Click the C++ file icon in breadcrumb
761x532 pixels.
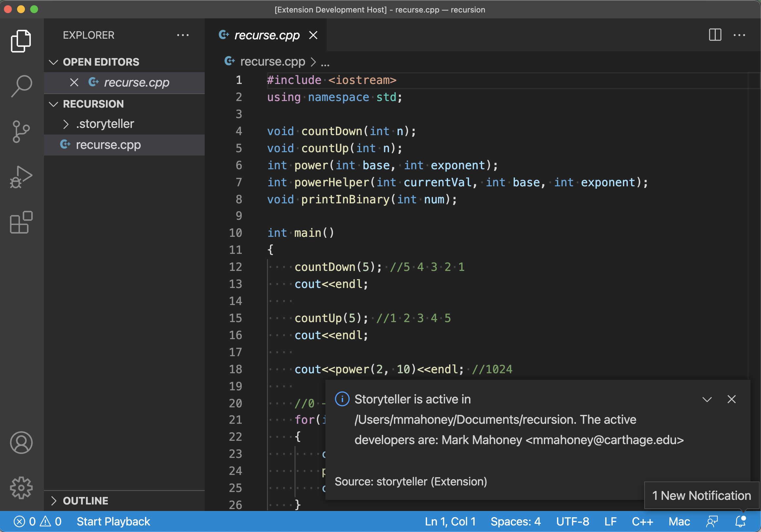coord(229,61)
